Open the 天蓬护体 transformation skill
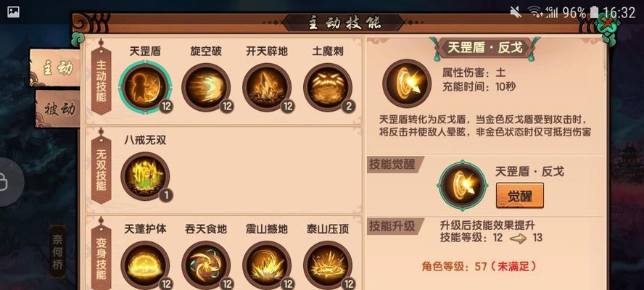 (145, 265)
